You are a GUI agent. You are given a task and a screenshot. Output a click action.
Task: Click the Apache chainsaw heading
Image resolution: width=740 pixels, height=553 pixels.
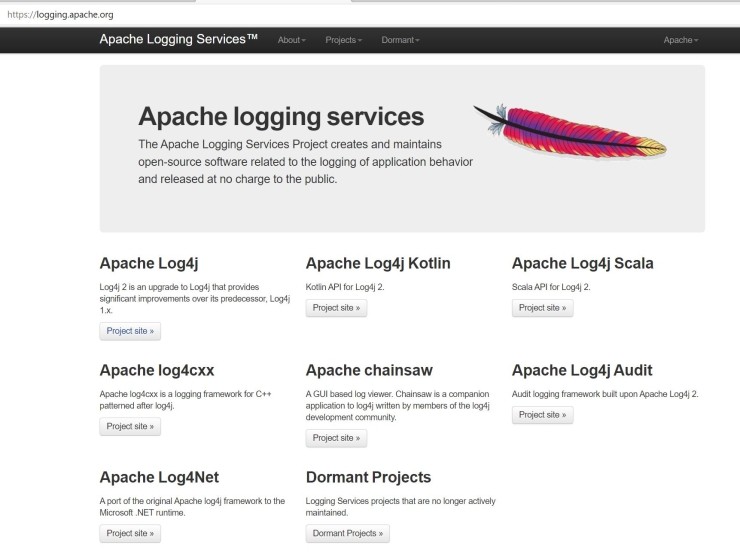pyautogui.click(x=369, y=370)
